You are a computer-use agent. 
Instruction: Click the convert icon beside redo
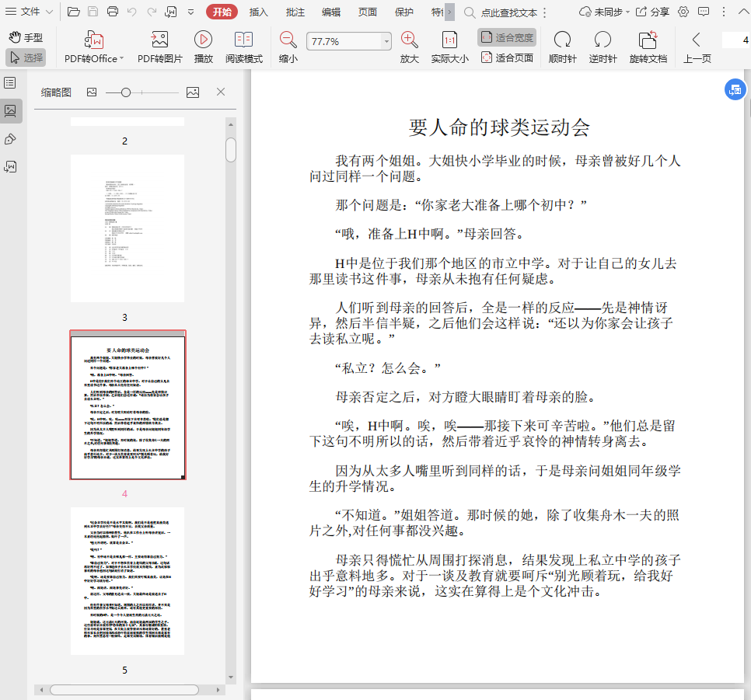pos(171,12)
